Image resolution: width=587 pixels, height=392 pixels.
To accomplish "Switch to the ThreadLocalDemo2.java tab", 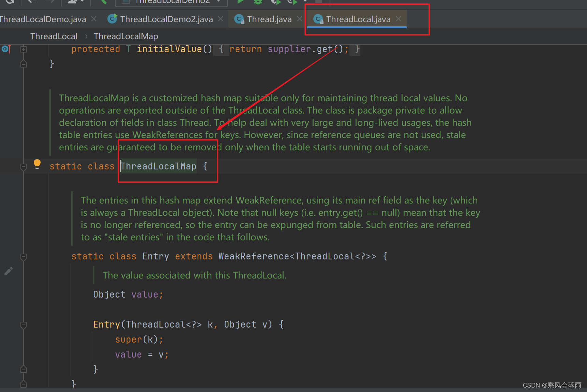I will click(x=166, y=19).
